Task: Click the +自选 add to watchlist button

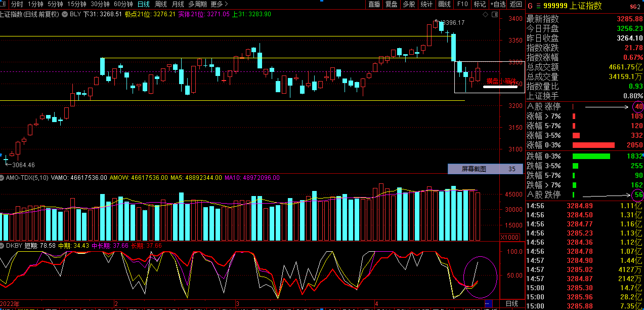Action: point(498,4)
